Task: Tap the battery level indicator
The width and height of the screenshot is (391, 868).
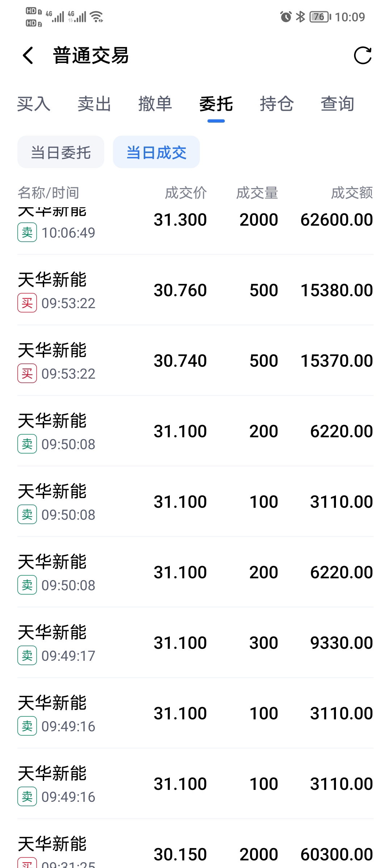Action: (x=320, y=17)
